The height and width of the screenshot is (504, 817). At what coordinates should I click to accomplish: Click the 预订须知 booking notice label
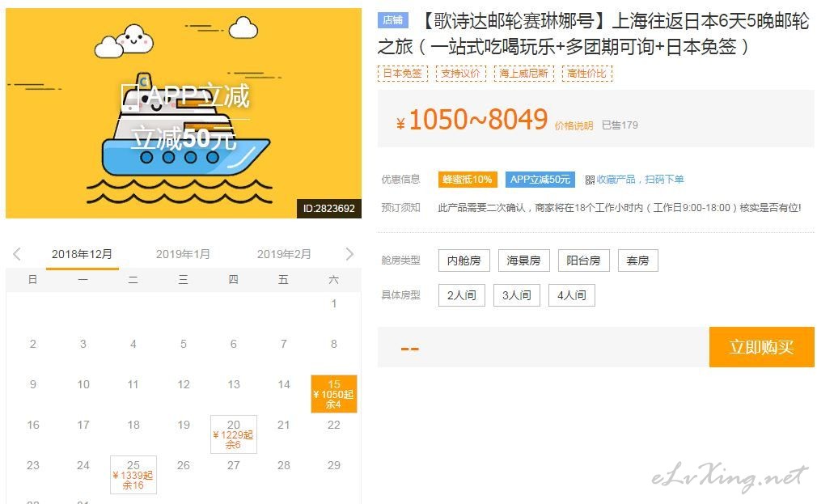(x=400, y=207)
